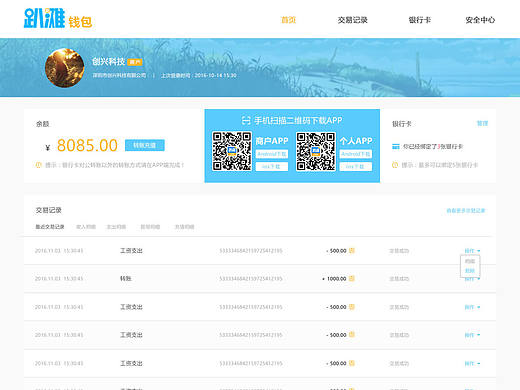Click the 创兴科技 account name
520x390 pixels.
[109, 61]
